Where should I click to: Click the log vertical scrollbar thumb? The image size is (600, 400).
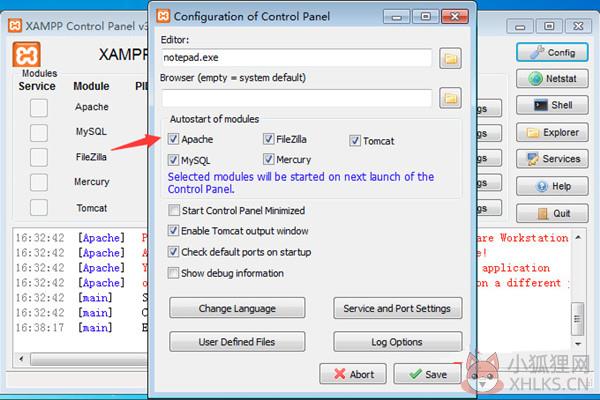(x=578, y=318)
